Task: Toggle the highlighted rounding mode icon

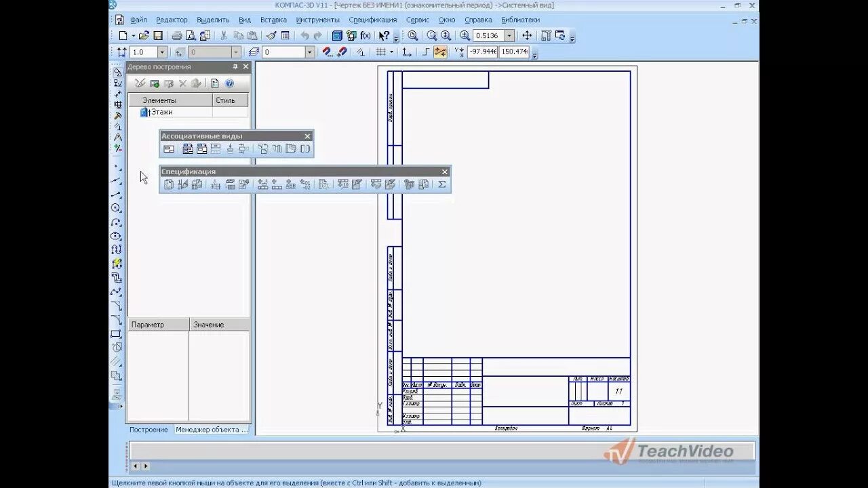Action: (441, 52)
